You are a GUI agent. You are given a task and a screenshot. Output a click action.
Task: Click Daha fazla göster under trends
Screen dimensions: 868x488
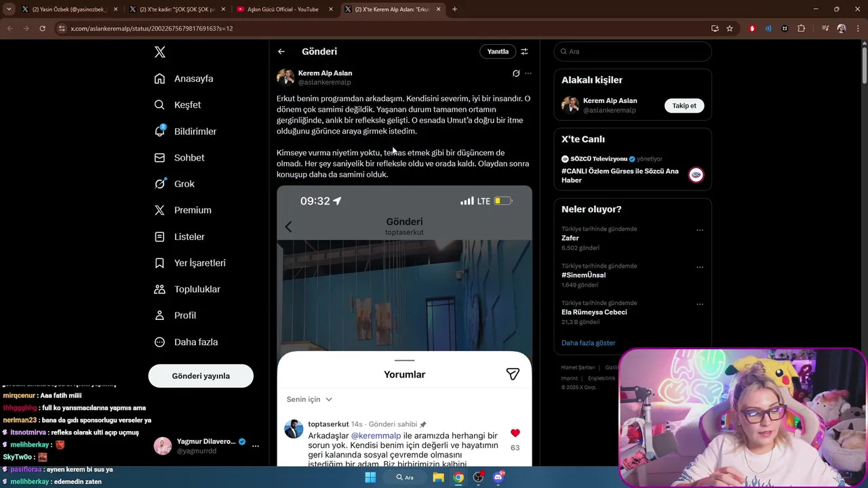point(588,343)
